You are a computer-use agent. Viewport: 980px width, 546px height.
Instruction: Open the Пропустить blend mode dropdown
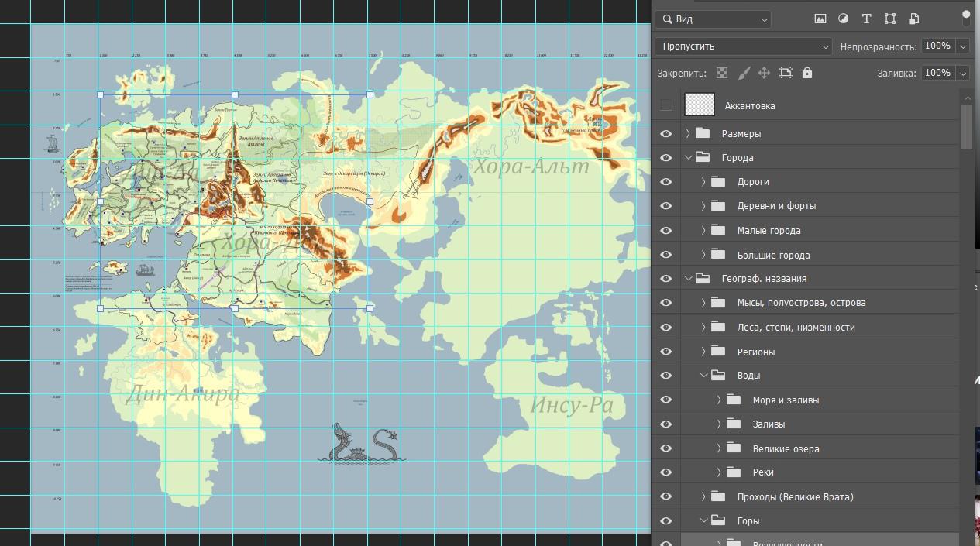pos(743,46)
